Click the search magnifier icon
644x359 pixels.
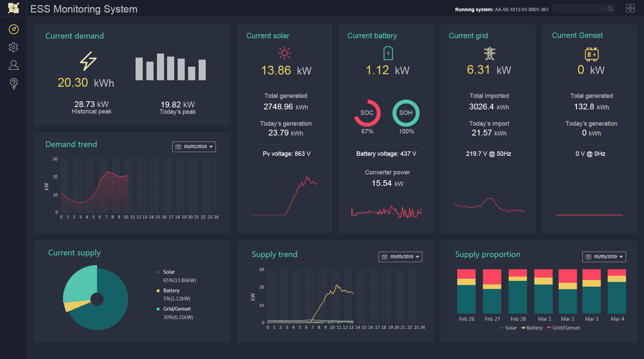coord(610,9)
